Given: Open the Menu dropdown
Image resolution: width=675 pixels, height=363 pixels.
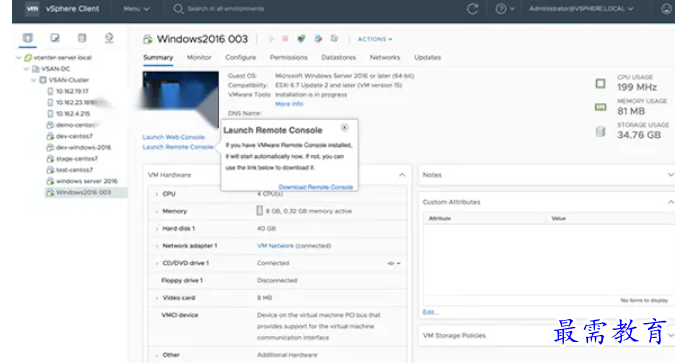Looking at the screenshot, I should (x=136, y=9).
